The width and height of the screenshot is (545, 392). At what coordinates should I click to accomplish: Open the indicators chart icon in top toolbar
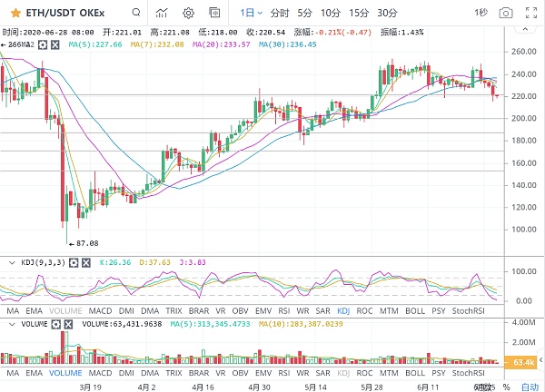pos(162,14)
